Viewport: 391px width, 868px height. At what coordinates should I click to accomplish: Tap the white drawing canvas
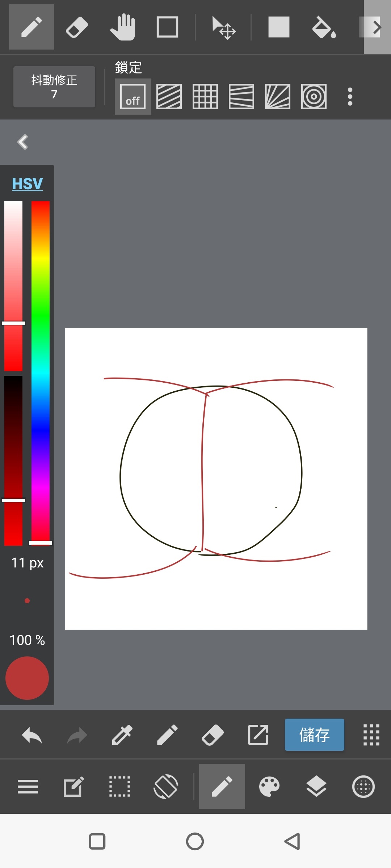(216, 479)
